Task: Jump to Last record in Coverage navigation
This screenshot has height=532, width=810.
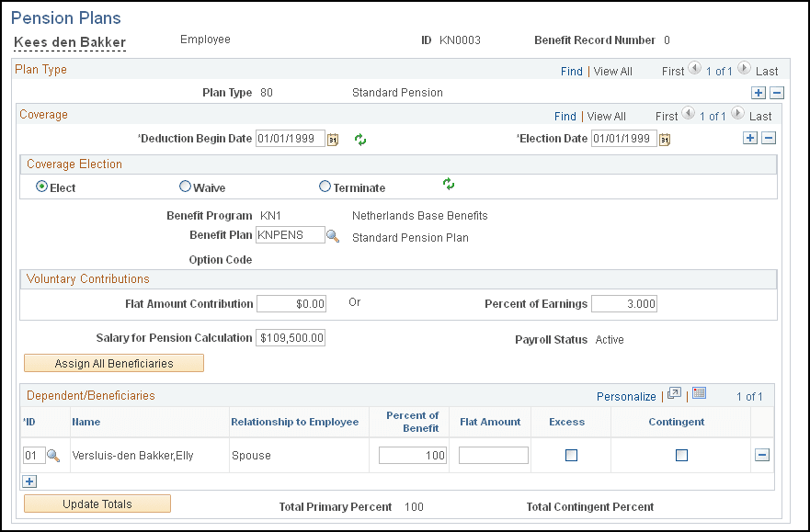Action: point(760,116)
